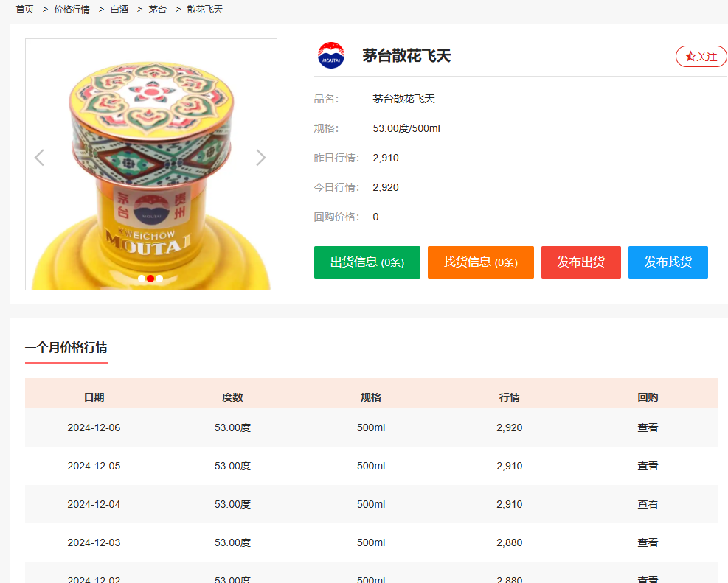Viewport: 728px width, 583px height.
Task: Click 查看 in the 2024-12-06 row
Action: click(x=648, y=427)
